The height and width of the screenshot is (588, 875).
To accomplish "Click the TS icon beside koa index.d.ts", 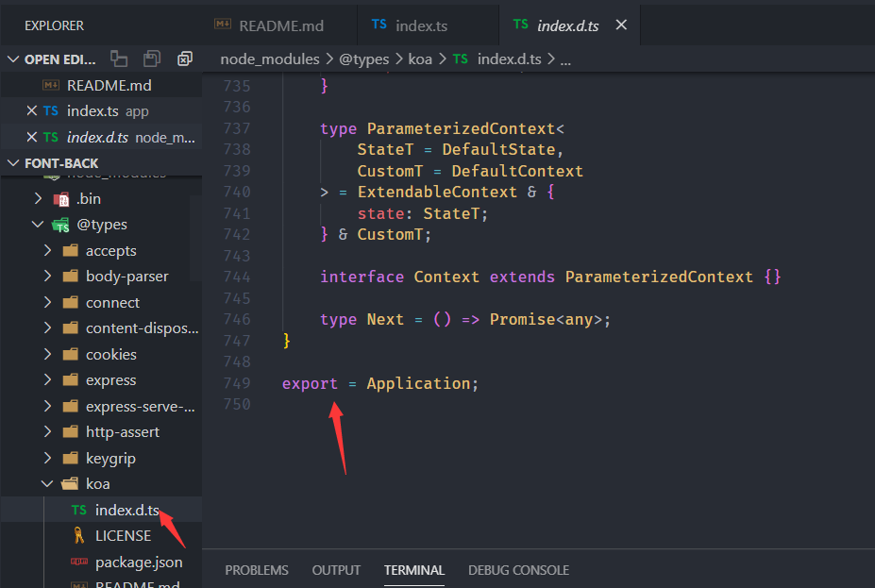I will (x=78, y=510).
